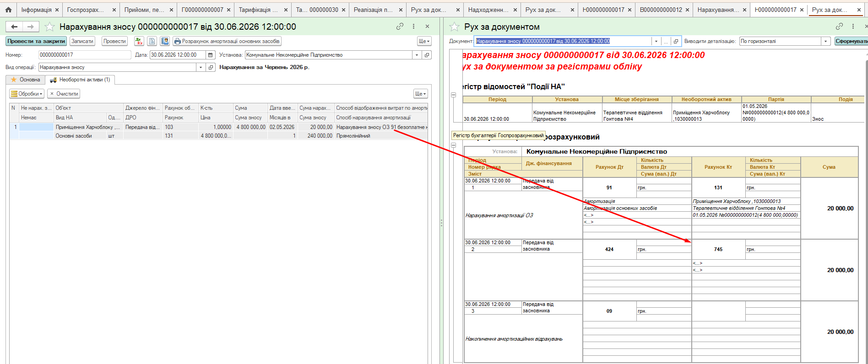Click the Записати button
Image resolution: width=868 pixels, height=364 pixels.
tap(82, 41)
